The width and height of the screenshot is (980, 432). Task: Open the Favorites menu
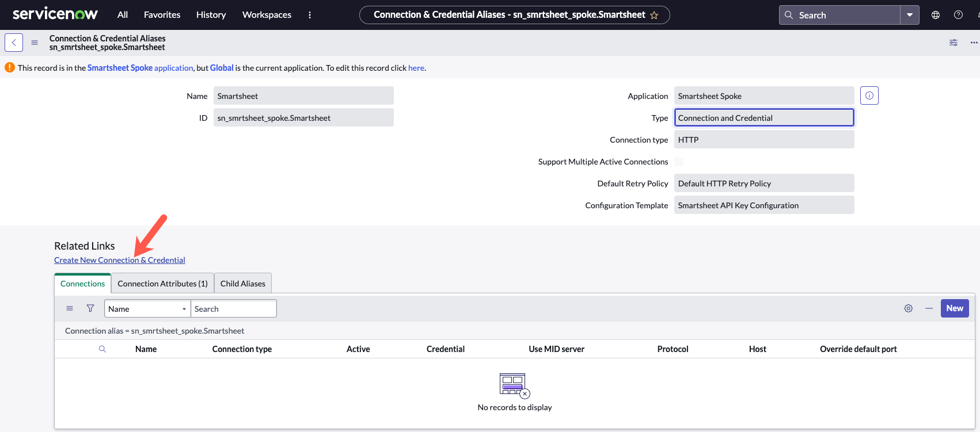[162, 15]
